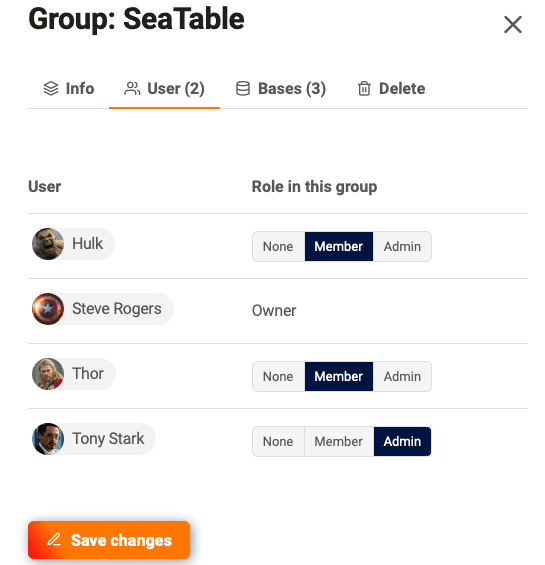545x565 pixels.
Task: Set Hulk's role to Admin
Action: click(402, 246)
